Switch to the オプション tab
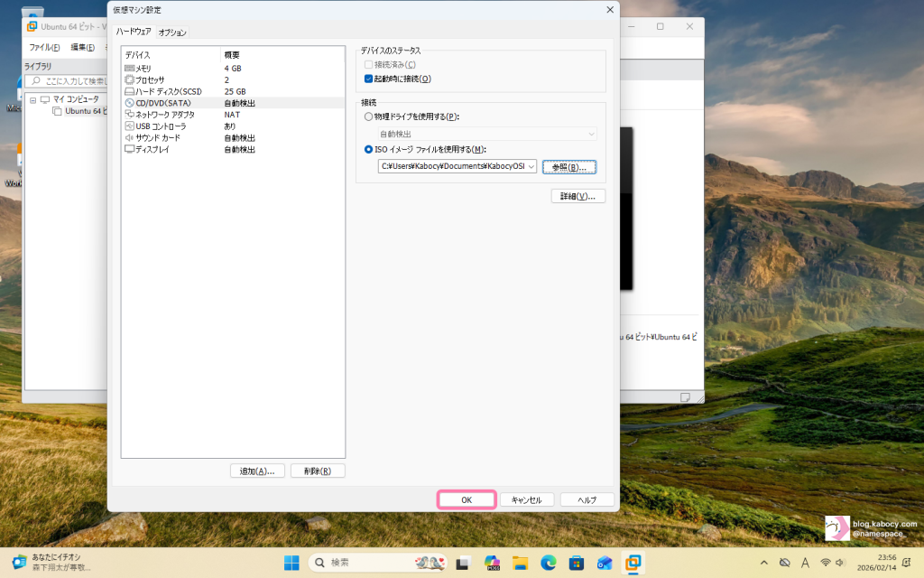Image resolution: width=924 pixels, height=578 pixels. click(172, 33)
